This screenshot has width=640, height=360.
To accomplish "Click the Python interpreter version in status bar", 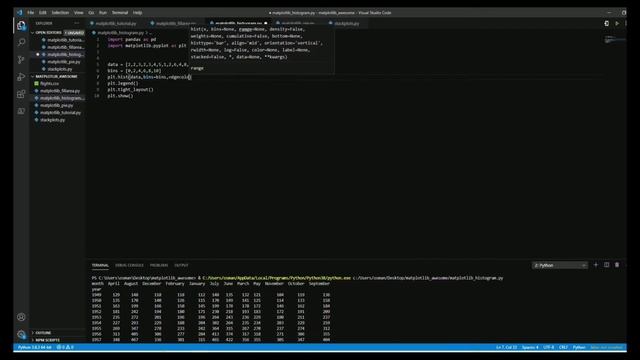I will [35, 347].
